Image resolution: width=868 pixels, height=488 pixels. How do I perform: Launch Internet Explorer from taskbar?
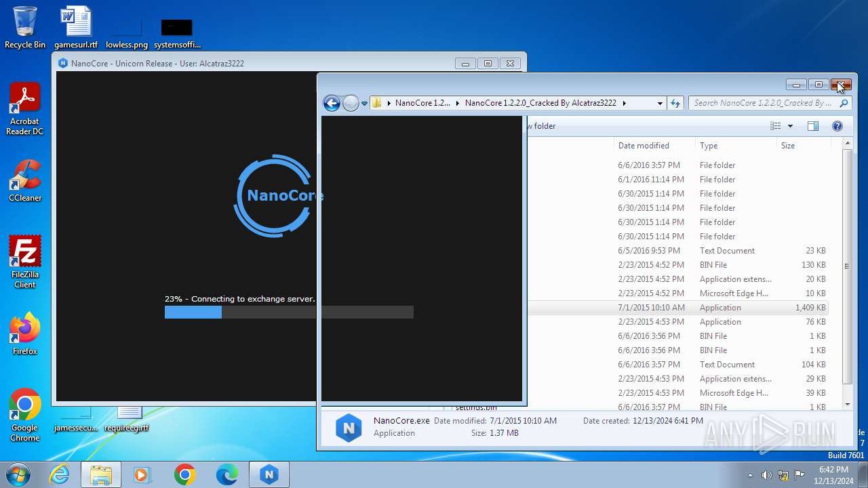click(60, 474)
